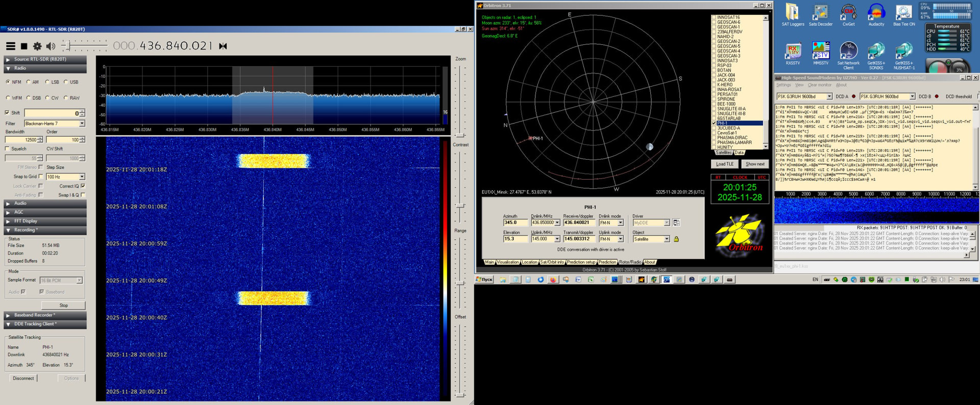Switch to the Prediction setup tab
The width and height of the screenshot is (980, 405).
[581, 262]
